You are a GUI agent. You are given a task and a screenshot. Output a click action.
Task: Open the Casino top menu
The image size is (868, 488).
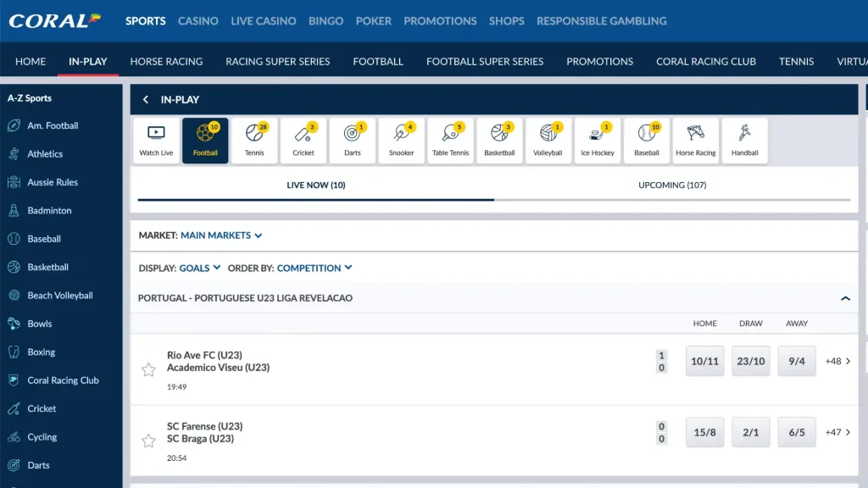pyautogui.click(x=198, y=21)
